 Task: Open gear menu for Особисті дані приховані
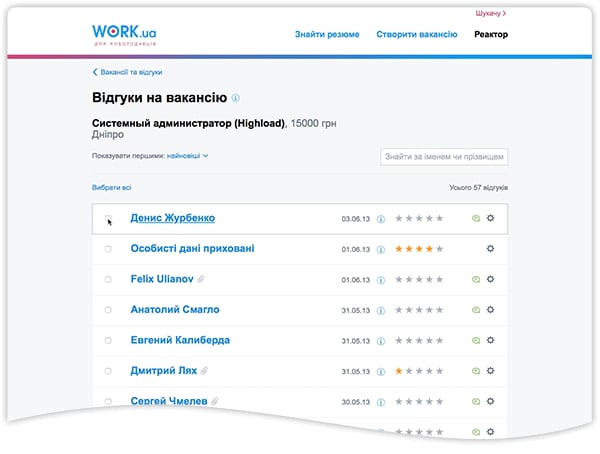coord(490,249)
